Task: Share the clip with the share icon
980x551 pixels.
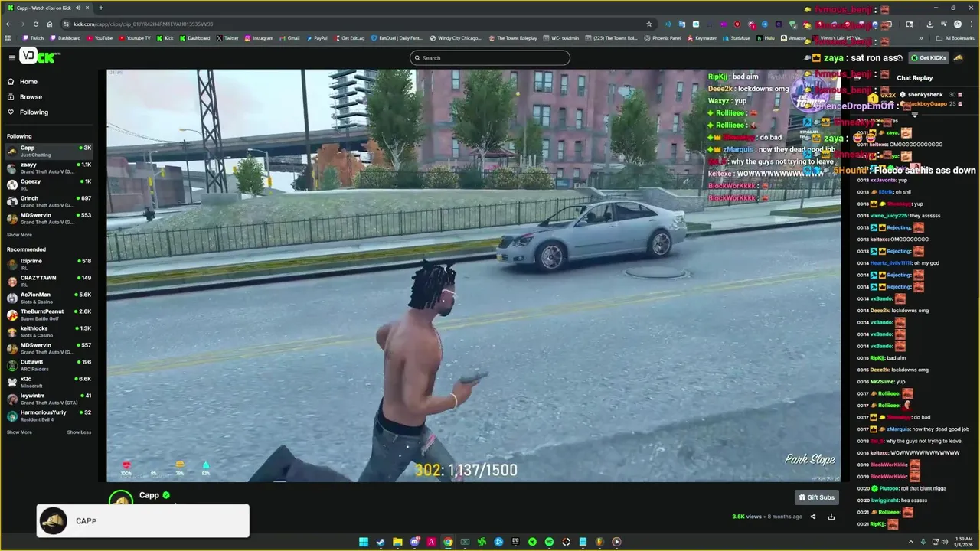Action: tap(813, 517)
